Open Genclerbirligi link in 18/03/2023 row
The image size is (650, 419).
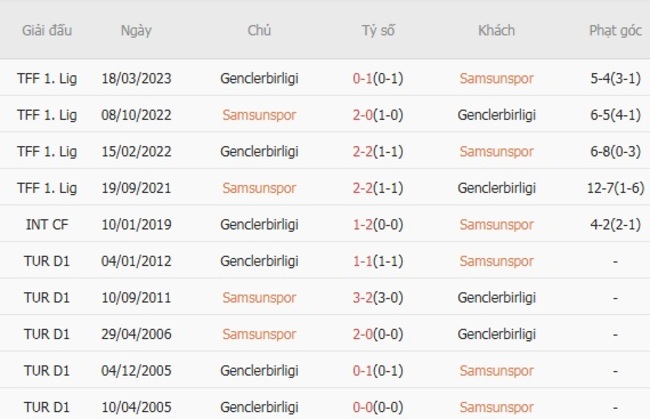pyautogui.click(x=259, y=77)
